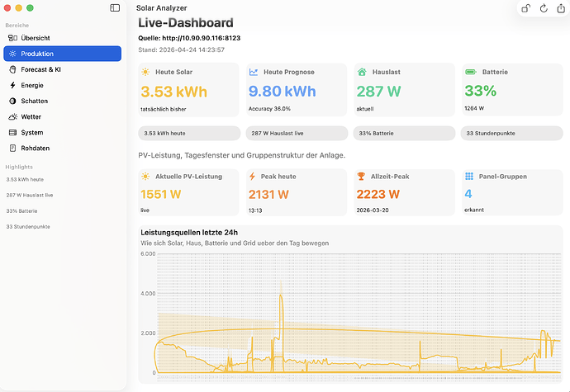This screenshot has width=570, height=392.
Task: Click the Panel-Gruppen grid icon
Action: [x=469, y=177]
